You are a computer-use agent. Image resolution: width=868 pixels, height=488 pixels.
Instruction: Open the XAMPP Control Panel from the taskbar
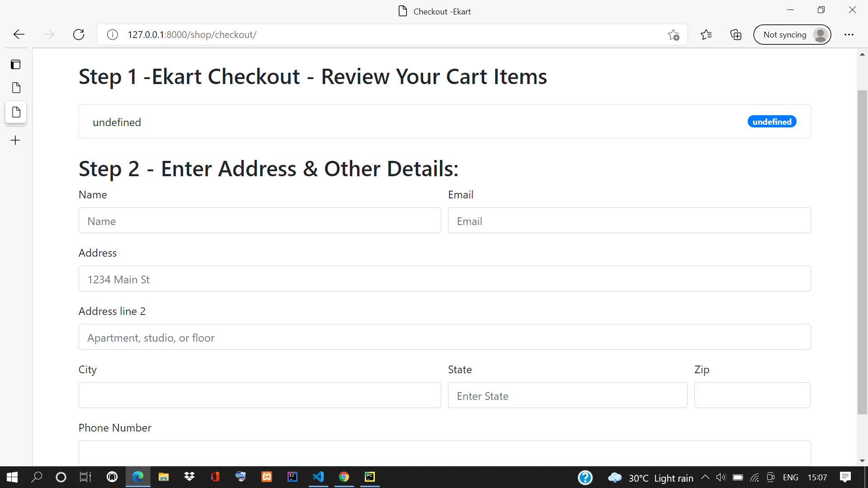[x=267, y=477]
